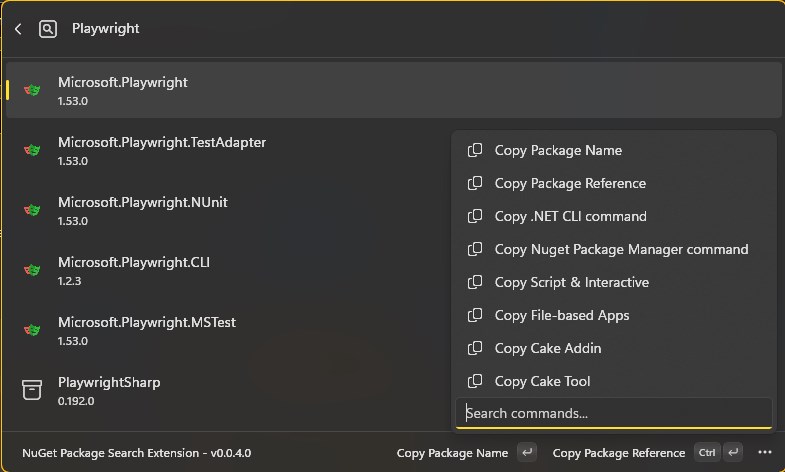Select the Microsoft.Playwright result title
785x472 pixels.
coord(123,82)
